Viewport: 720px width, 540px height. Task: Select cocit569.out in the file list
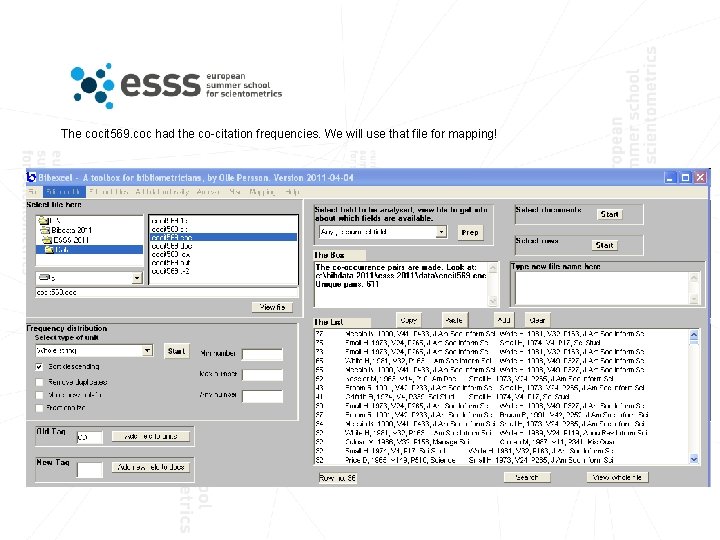click(171, 263)
